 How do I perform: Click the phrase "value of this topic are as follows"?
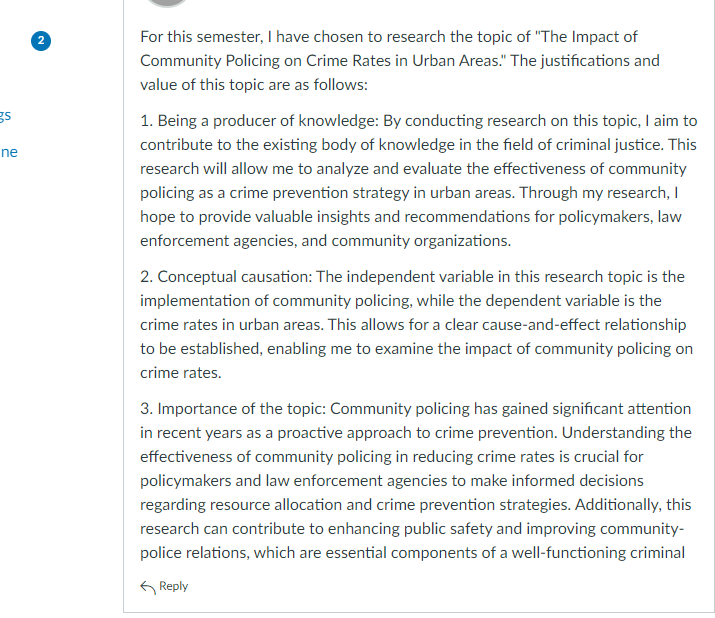(x=254, y=85)
